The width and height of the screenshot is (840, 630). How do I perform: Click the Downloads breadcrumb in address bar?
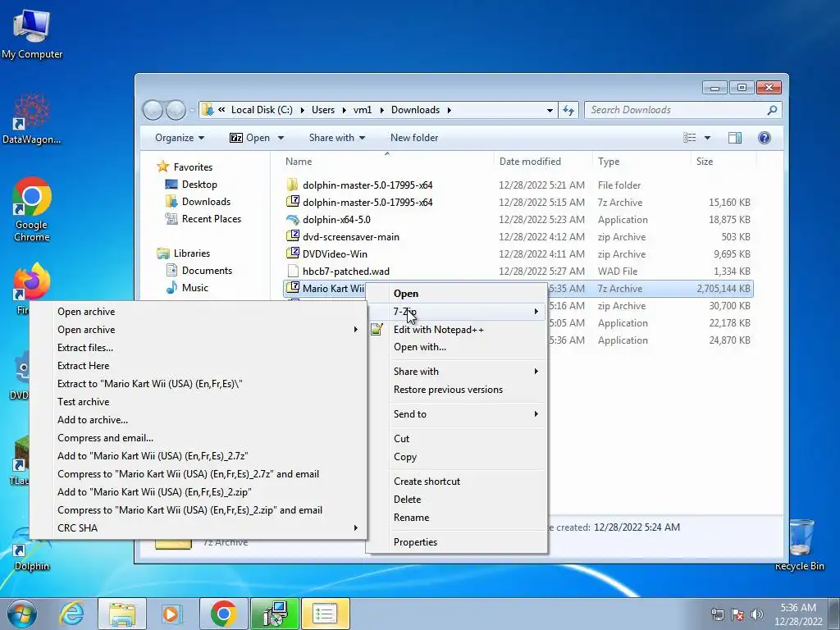[x=415, y=110]
